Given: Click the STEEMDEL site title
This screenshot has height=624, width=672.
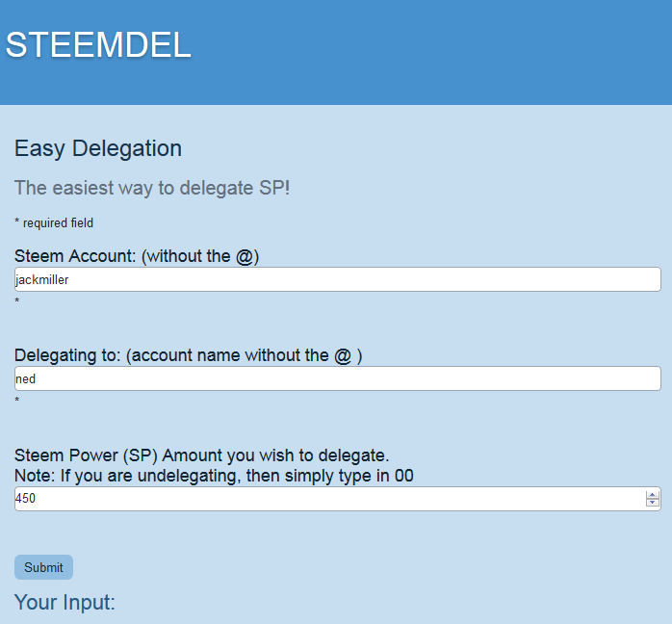Looking at the screenshot, I should click(98, 44).
